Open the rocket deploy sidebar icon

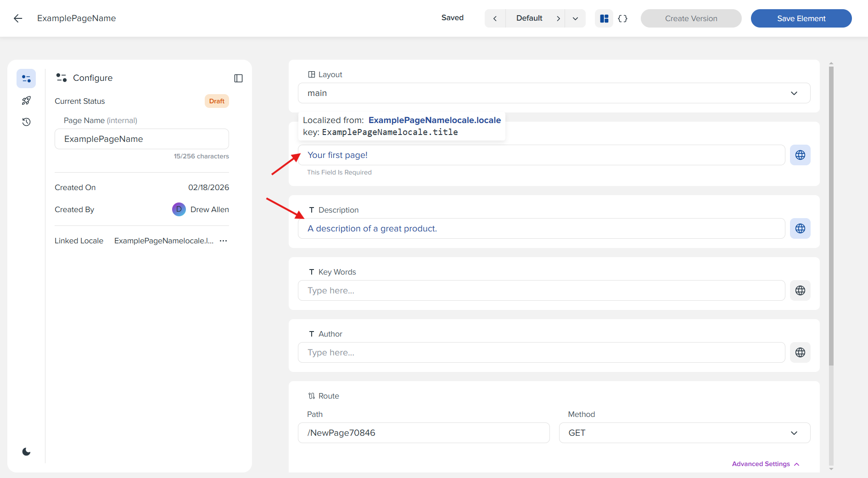26,101
